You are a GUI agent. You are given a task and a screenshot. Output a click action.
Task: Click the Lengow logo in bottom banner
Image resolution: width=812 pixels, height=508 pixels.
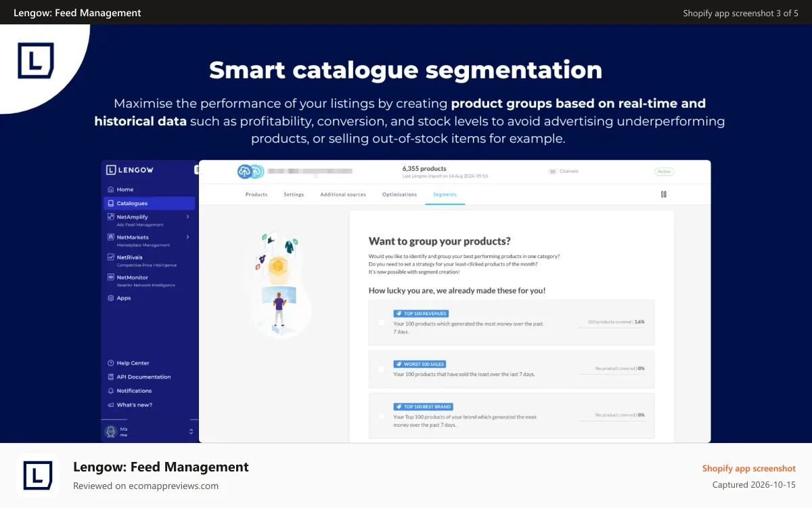pyautogui.click(x=37, y=475)
